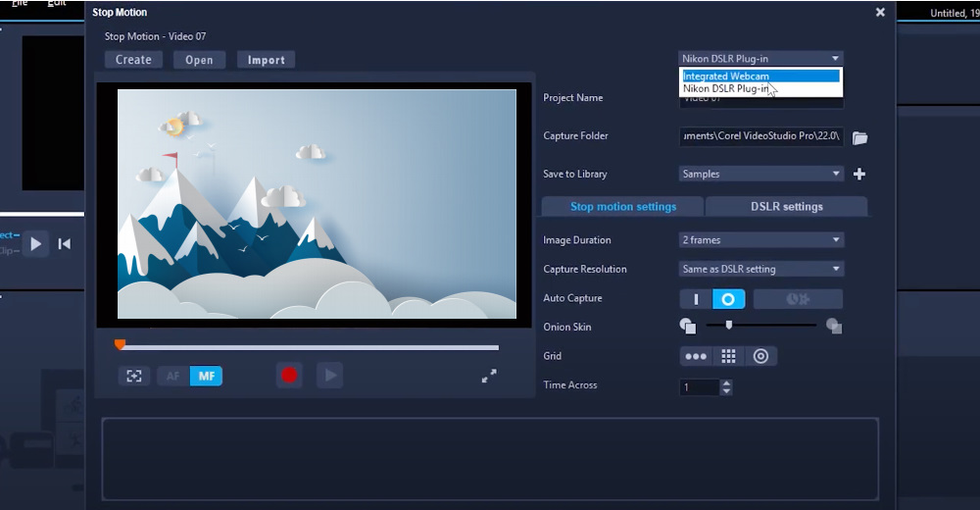Click the Capture Folder path field
The width and height of the screenshot is (980, 510).
click(761, 135)
